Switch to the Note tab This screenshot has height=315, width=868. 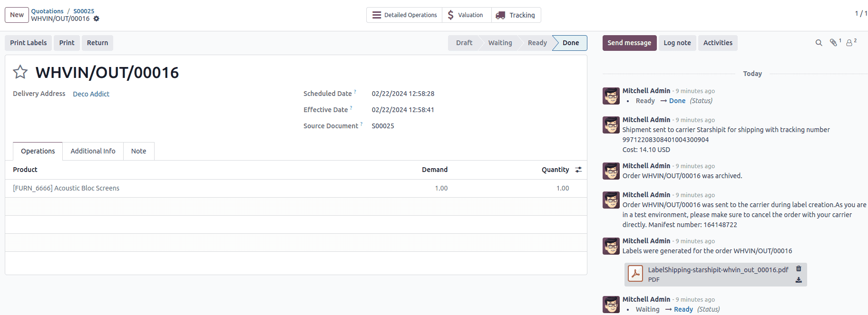click(x=138, y=151)
